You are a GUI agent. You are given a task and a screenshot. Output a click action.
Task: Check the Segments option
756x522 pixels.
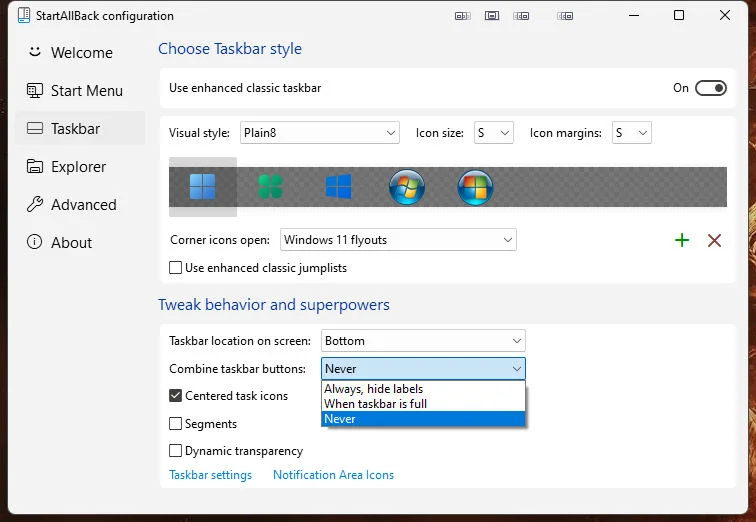point(176,424)
